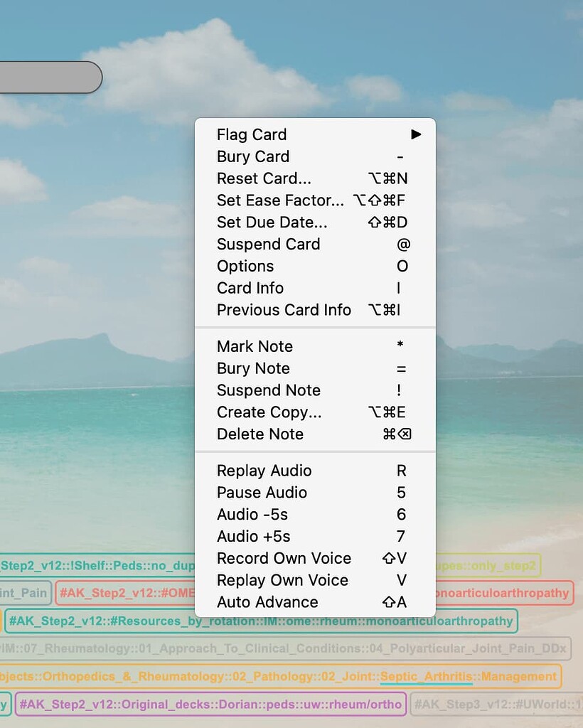This screenshot has width=583, height=728.
Task: Open the Flag Card submenu arrow
Action: [416, 134]
